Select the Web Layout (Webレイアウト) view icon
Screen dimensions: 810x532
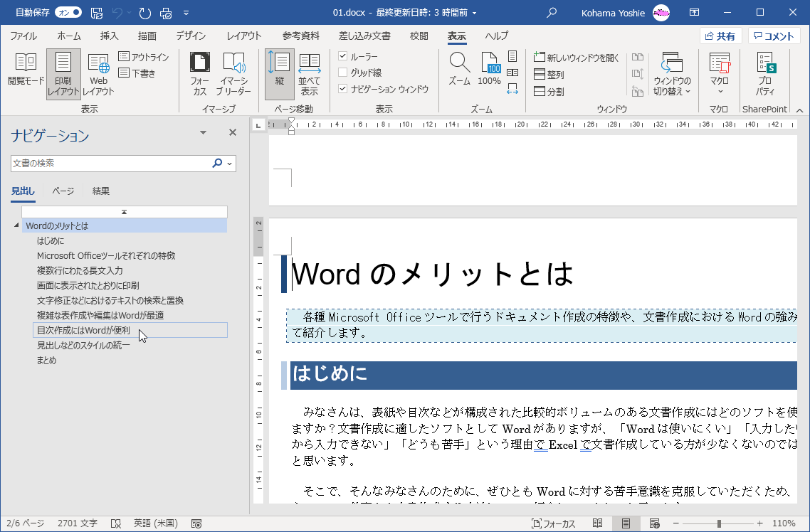pyautogui.click(x=98, y=73)
